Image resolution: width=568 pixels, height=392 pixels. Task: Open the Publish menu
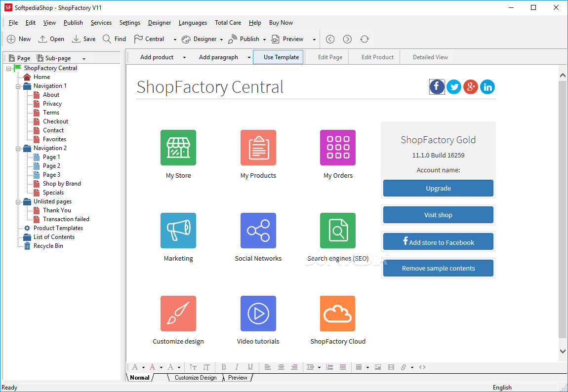coord(73,22)
